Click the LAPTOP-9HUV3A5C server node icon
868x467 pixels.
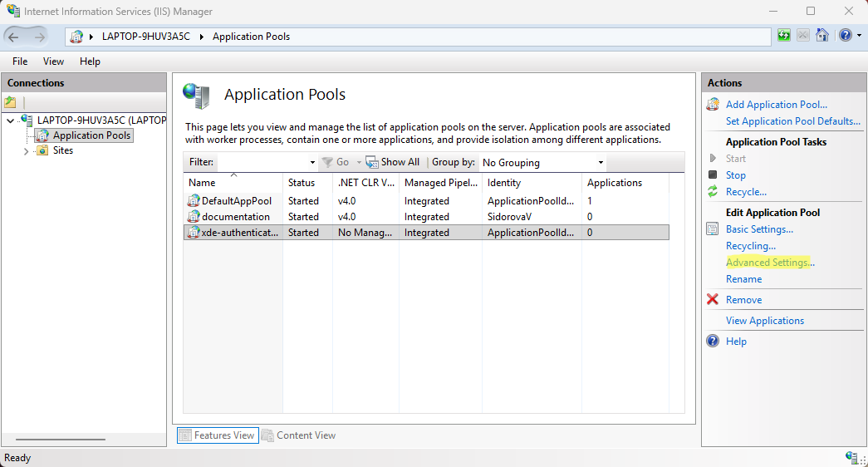coord(27,120)
